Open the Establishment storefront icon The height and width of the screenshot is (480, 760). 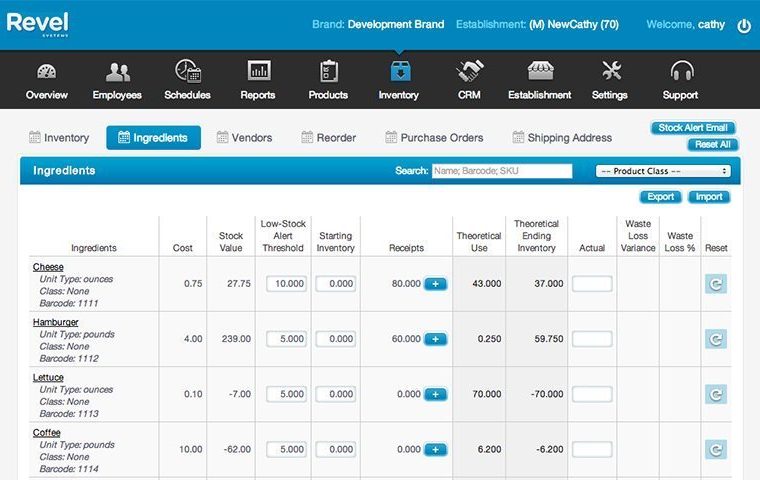pyautogui.click(x=540, y=71)
